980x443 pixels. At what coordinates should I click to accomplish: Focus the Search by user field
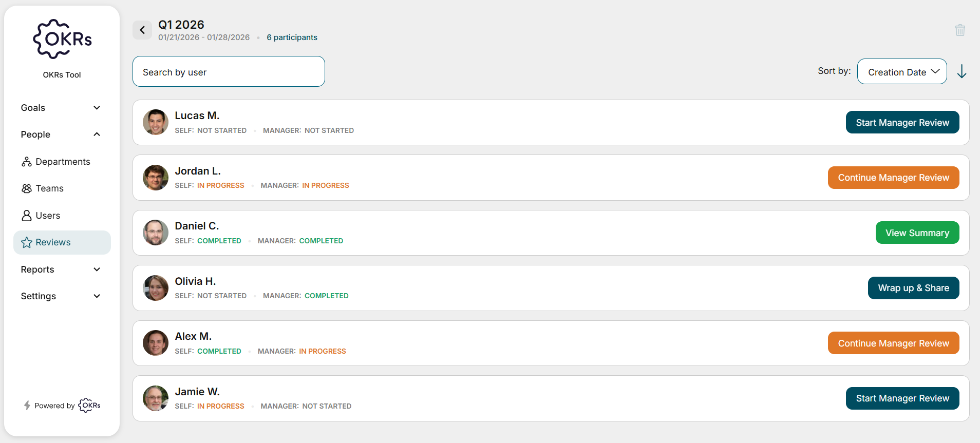[229, 71]
